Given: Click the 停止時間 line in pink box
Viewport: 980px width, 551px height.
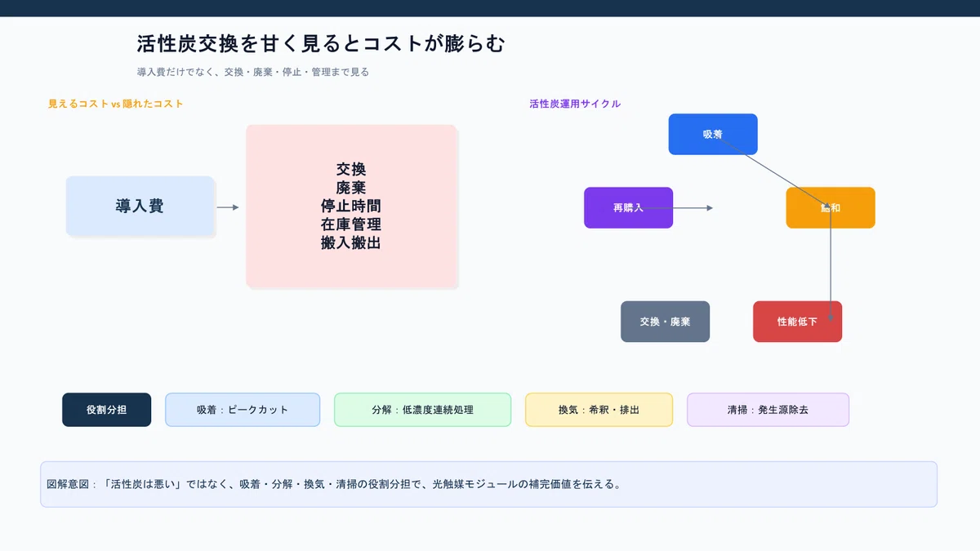Looking at the screenshot, I should (351, 206).
